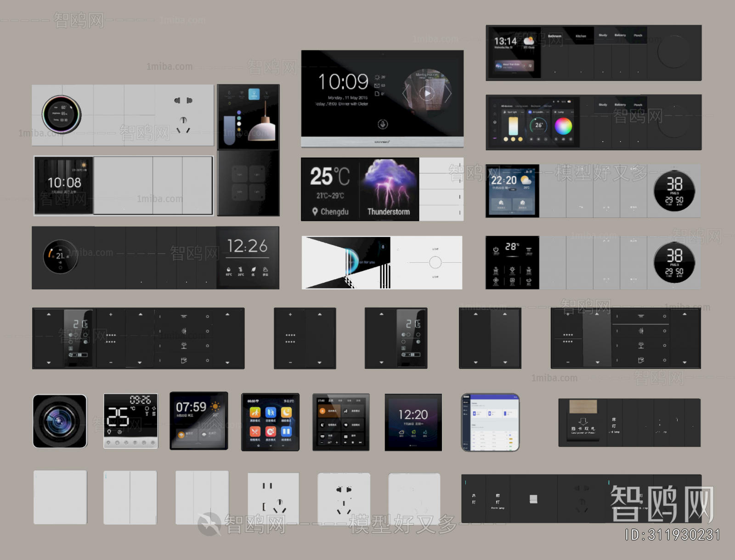Click the location pin beside Chengdu
Image resolution: width=735 pixels, height=560 pixels.
pyautogui.click(x=315, y=212)
